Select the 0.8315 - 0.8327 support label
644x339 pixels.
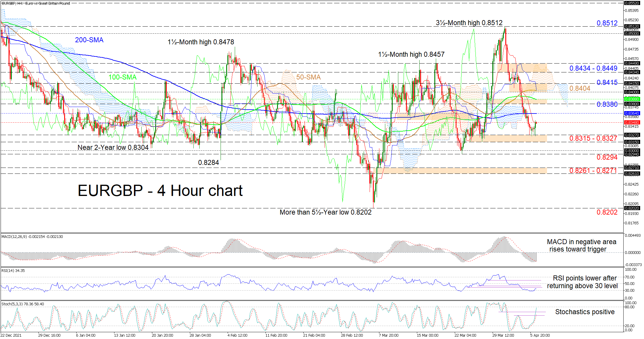click(x=593, y=138)
